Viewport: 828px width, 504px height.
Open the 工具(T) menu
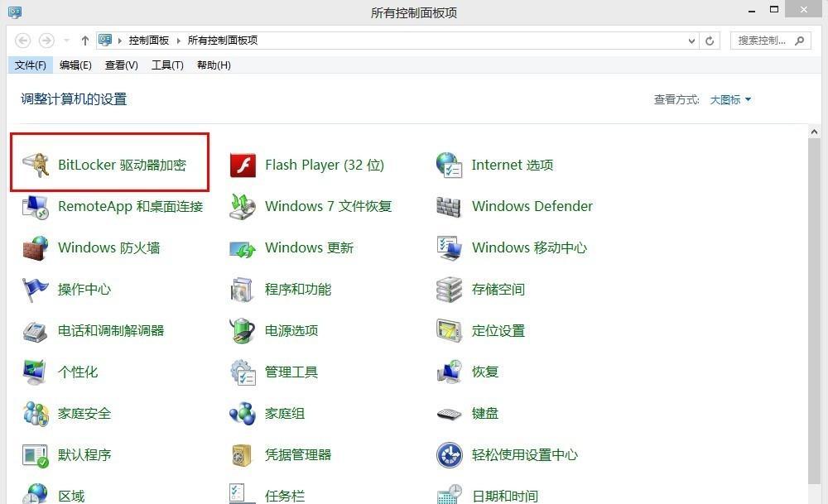[x=167, y=65]
